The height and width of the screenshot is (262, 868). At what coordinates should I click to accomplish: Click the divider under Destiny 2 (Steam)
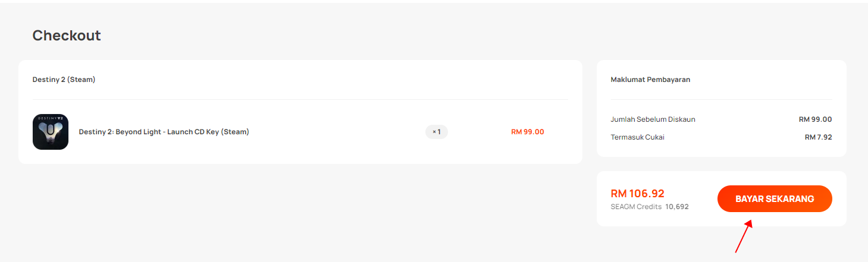300,99
